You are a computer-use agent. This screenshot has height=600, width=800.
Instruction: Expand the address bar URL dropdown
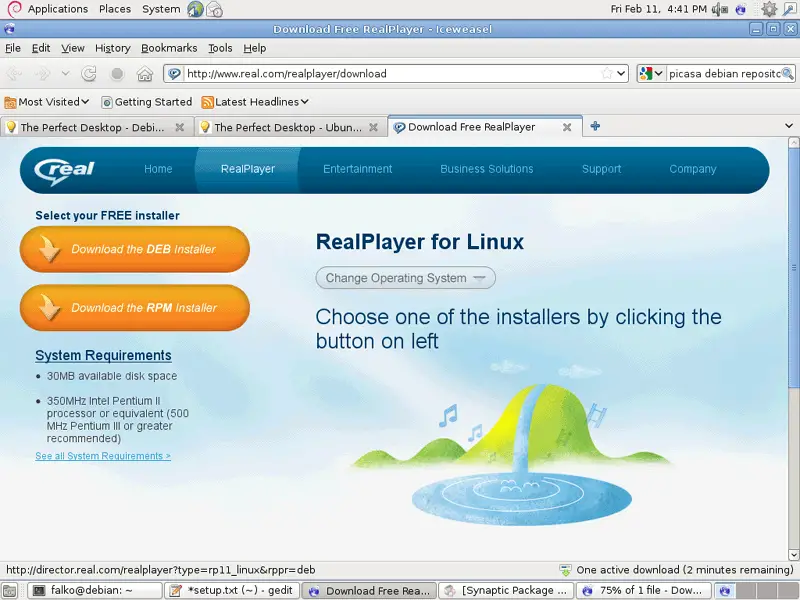(621, 73)
